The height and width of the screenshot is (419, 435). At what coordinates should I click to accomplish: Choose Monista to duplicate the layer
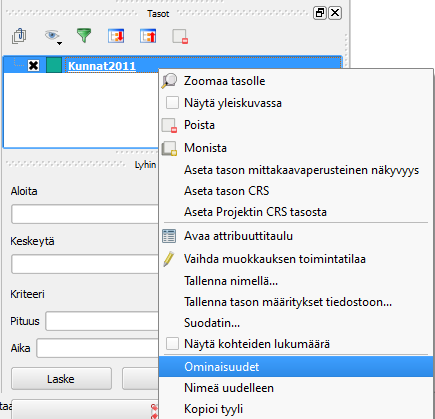click(296, 148)
